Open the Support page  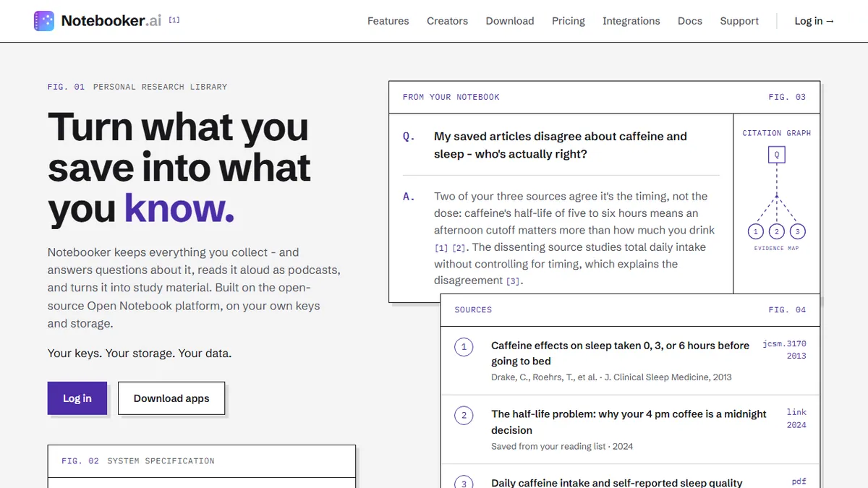[x=739, y=21]
